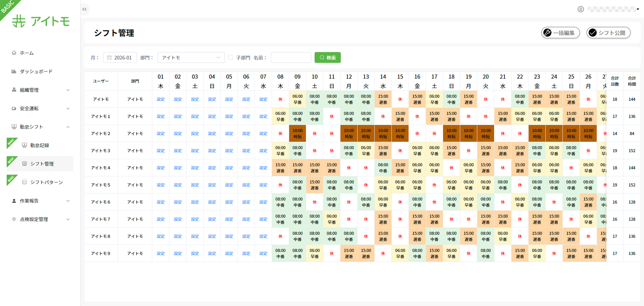Open the シフト管理 menu item
Viewport: 644px width, 306px height.
click(42, 164)
